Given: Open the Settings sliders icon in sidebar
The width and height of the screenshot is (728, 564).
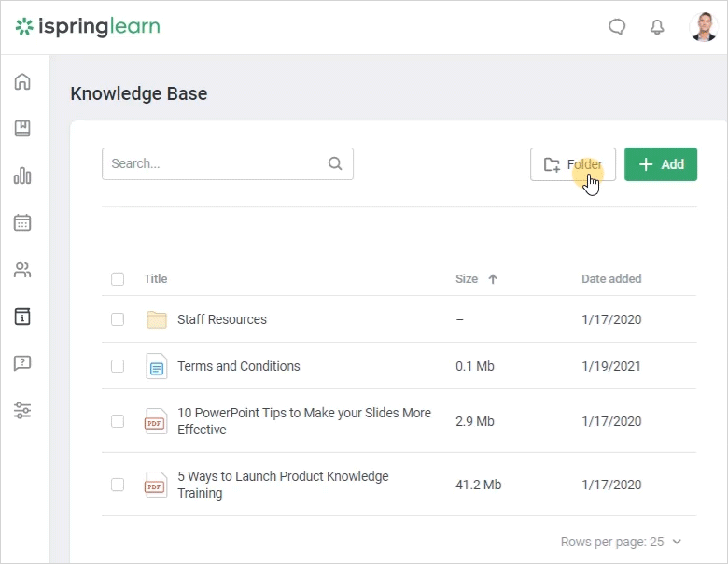Looking at the screenshot, I should (22, 410).
